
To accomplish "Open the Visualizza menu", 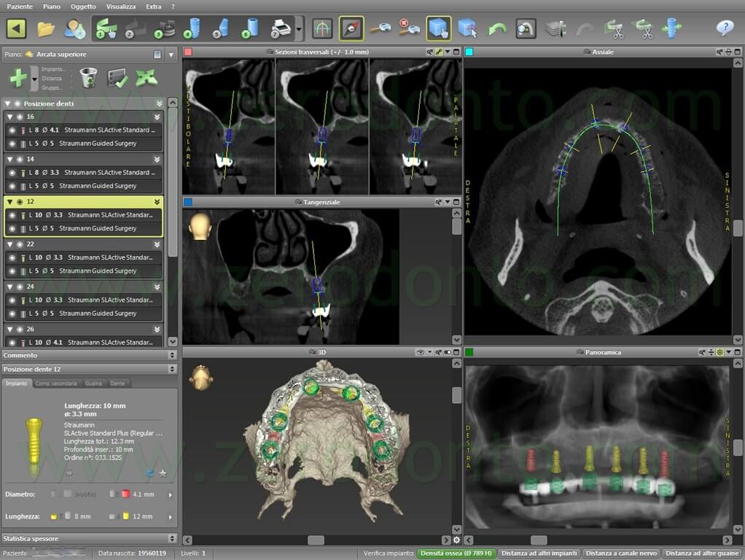I will coord(120,6).
